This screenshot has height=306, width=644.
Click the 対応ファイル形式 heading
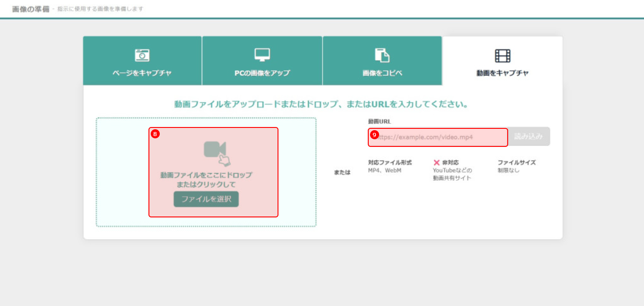click(x=390, y=163)
